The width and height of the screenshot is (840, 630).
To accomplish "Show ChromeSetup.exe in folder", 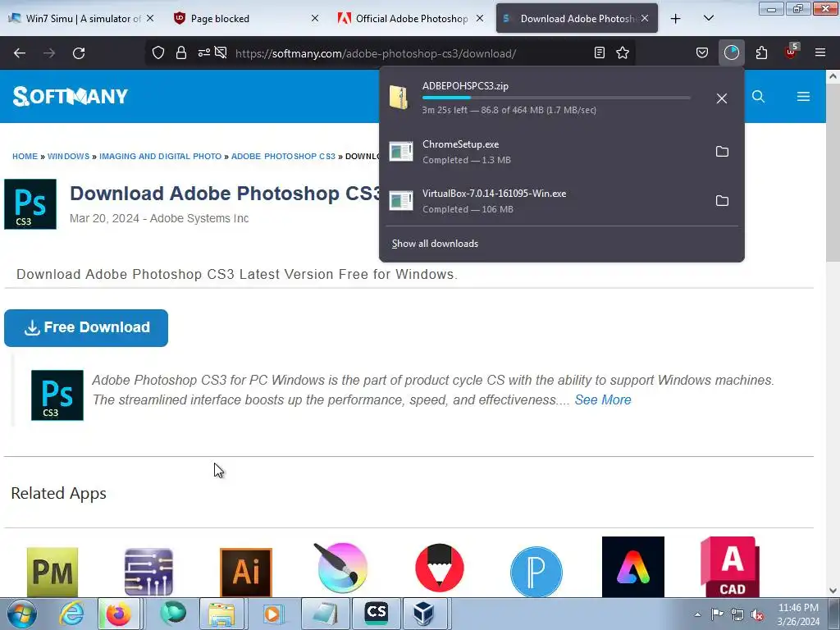I will pos(722,152).
